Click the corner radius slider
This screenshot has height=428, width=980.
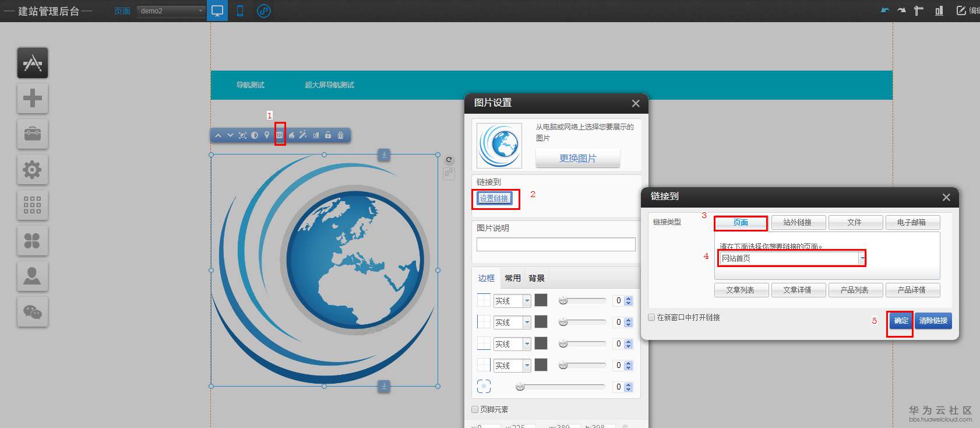point(560,387)
